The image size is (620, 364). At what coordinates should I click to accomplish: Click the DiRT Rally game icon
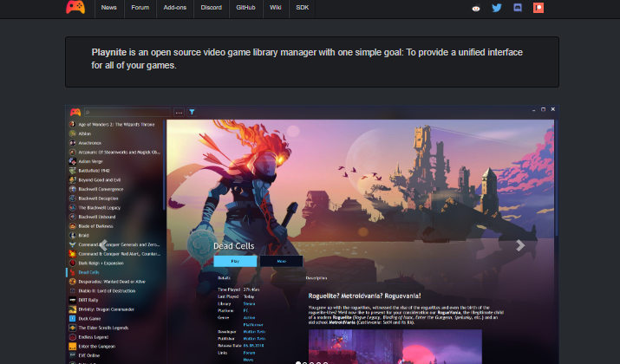coord(72,300)
